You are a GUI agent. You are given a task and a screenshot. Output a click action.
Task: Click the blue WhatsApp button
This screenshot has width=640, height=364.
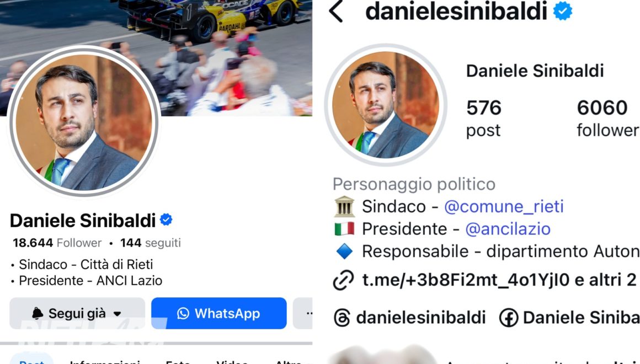point(219,313)
